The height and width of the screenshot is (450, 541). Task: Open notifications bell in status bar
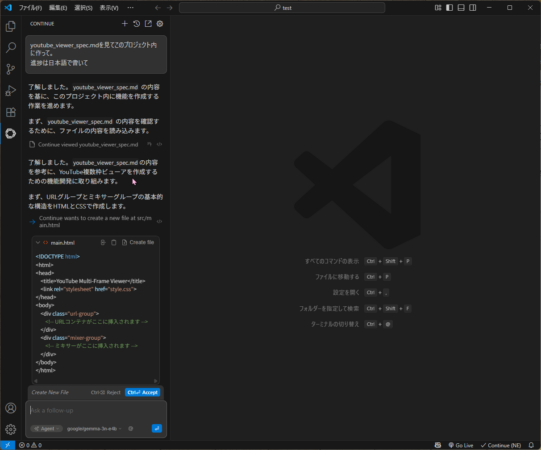pyautogui.click(x=531, y=445)
